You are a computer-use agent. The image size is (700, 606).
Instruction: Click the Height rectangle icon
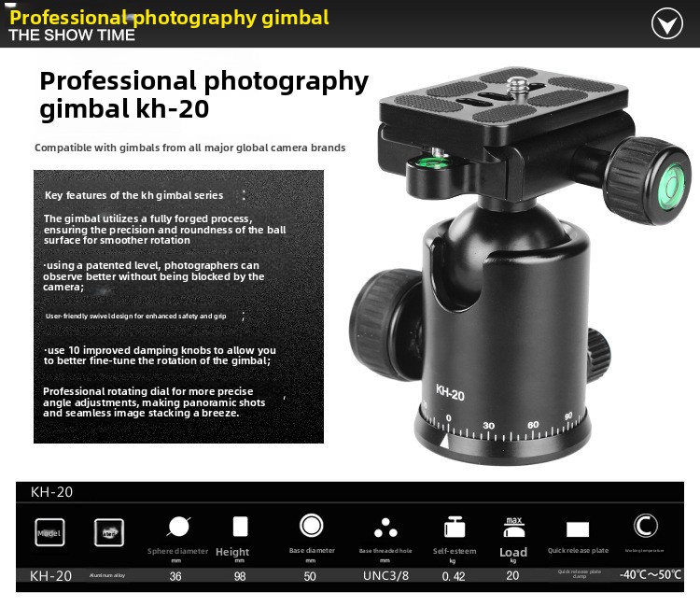(240, 526)
